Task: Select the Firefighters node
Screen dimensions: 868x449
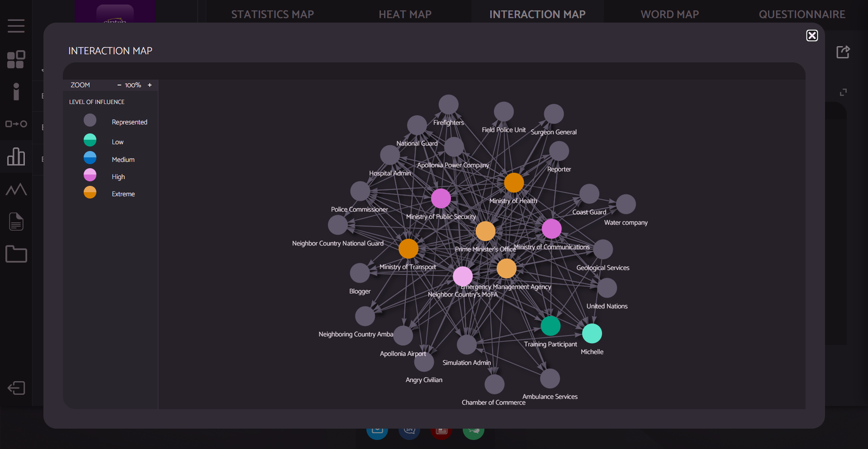Action: pyautogui.click(x=449, y=105)
